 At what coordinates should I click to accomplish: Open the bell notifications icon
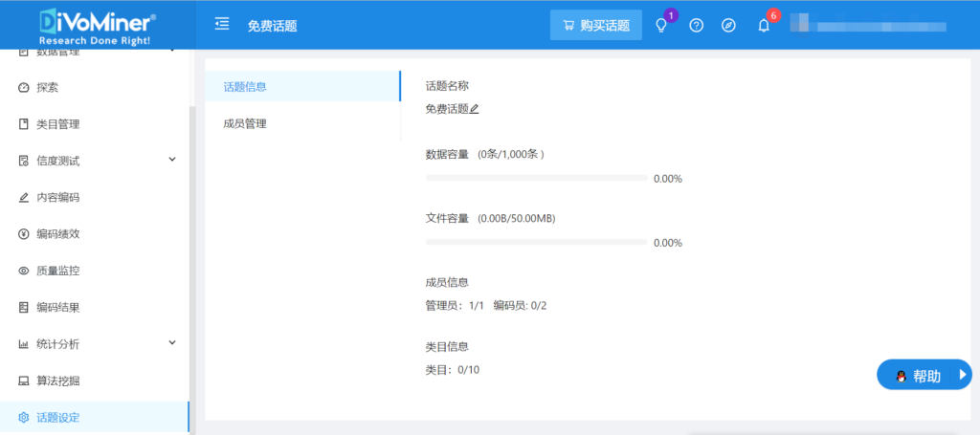click(x=764, y=26)
